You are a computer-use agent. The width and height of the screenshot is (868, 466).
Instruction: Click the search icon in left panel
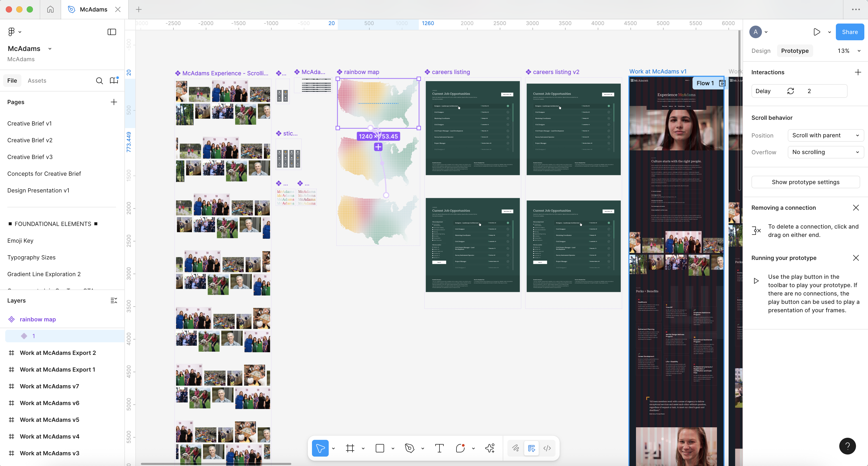coord(99,81)
